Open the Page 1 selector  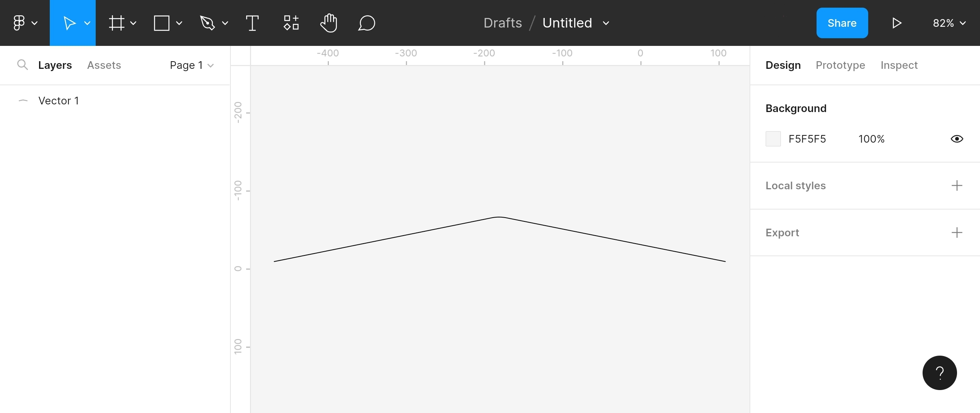click(191, 65)
